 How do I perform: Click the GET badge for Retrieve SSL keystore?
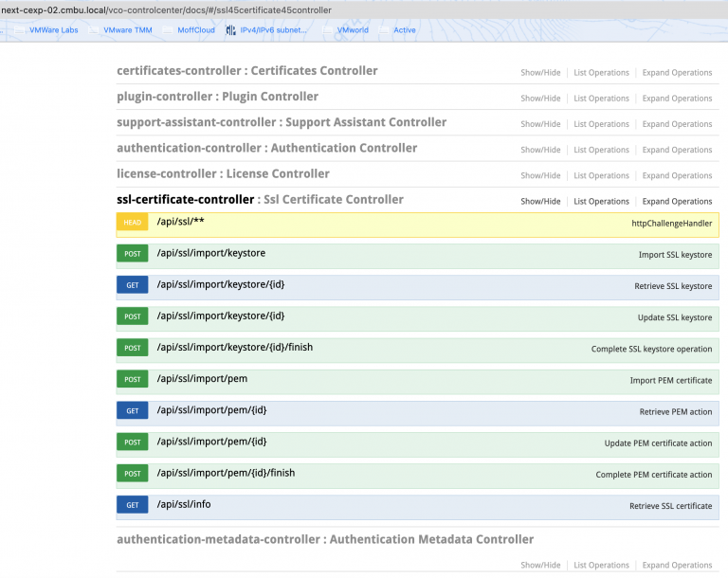(x=132, y=286)
